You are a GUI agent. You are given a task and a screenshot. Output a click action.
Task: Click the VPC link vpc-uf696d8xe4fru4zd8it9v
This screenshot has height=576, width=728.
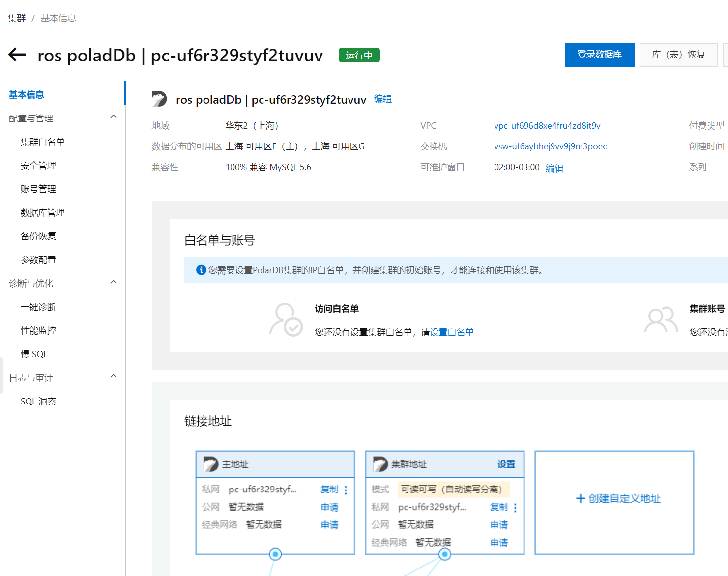547,125
